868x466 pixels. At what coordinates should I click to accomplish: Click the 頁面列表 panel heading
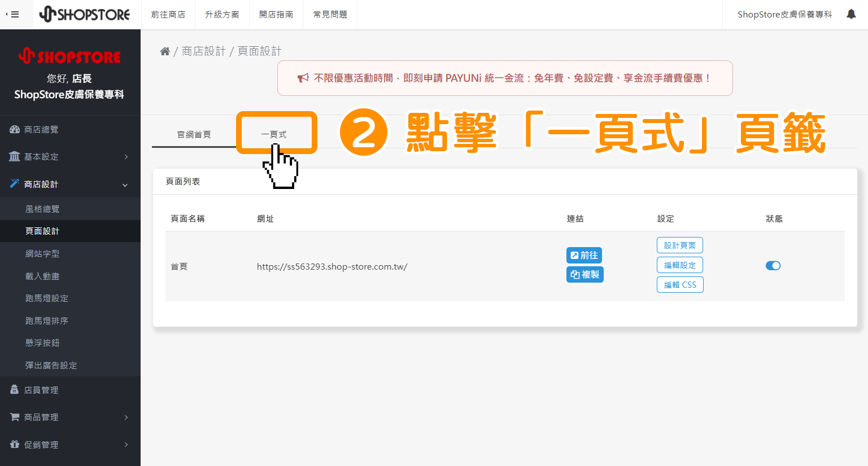(182, 182)
